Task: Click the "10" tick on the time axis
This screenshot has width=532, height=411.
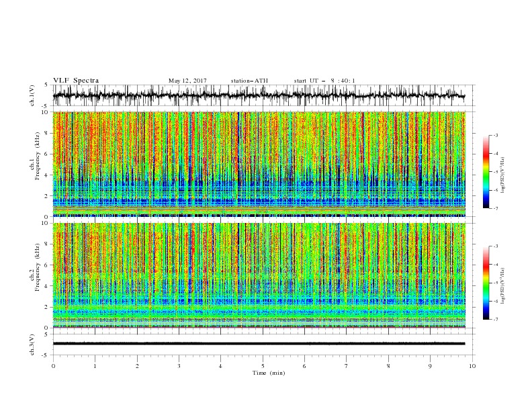Action: pos(472,366)
